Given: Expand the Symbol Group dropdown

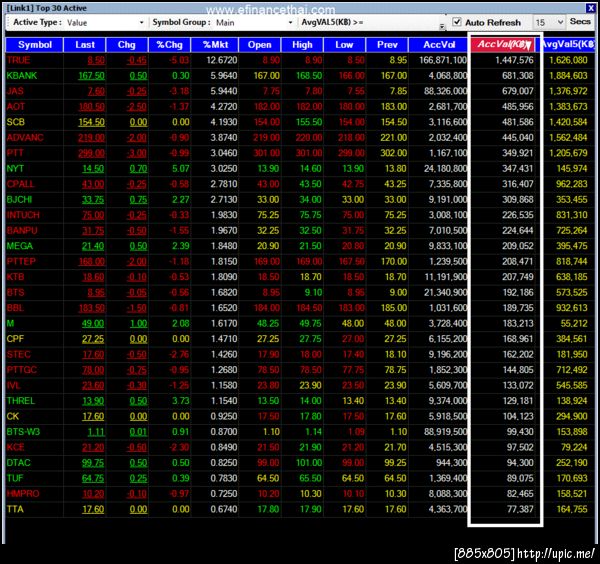Looking at the screenshot, I should pos(254,23).
